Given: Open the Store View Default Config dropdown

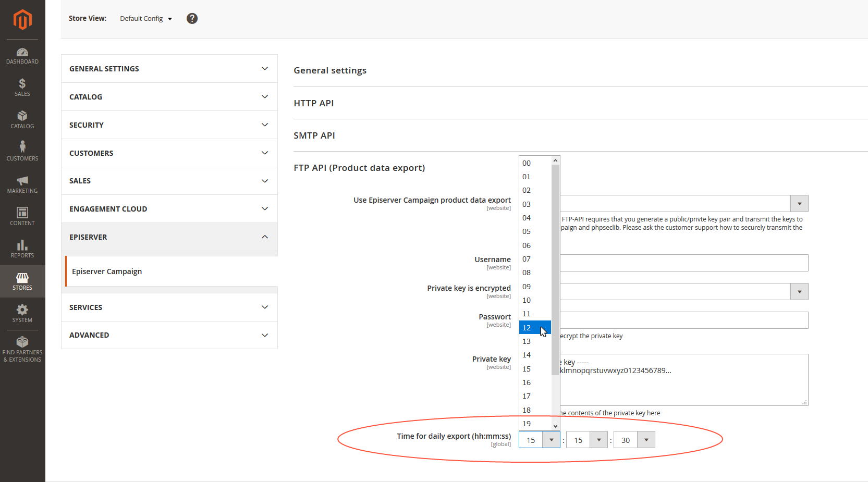Looking at the screenshot, I should click(x=146, y=18).
